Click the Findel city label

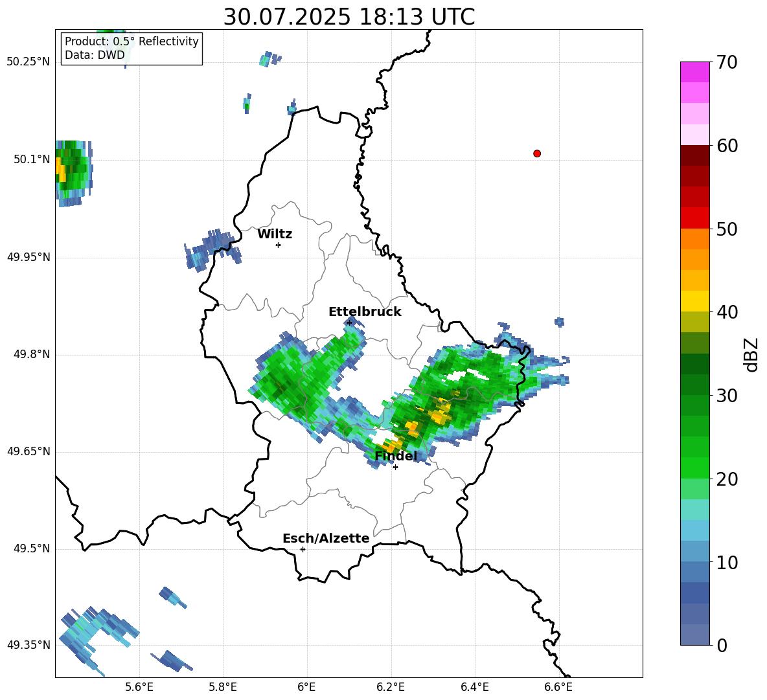click(396, 456)
